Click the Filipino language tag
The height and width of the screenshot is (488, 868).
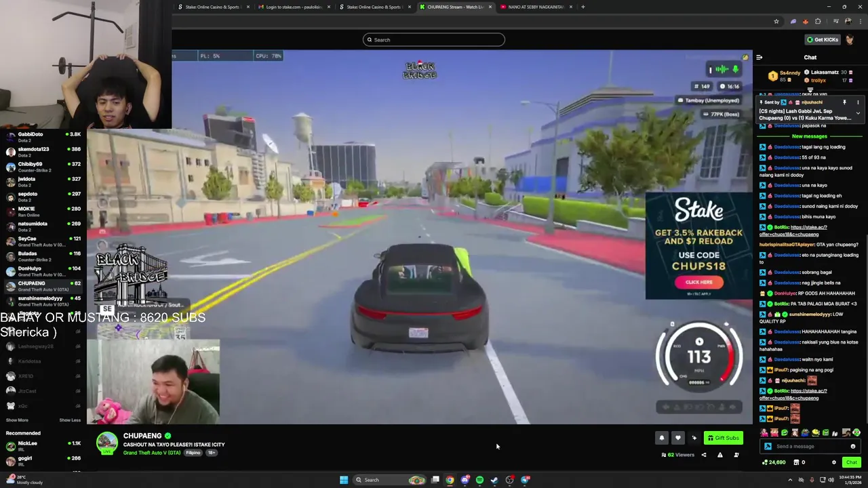point(193,453)
